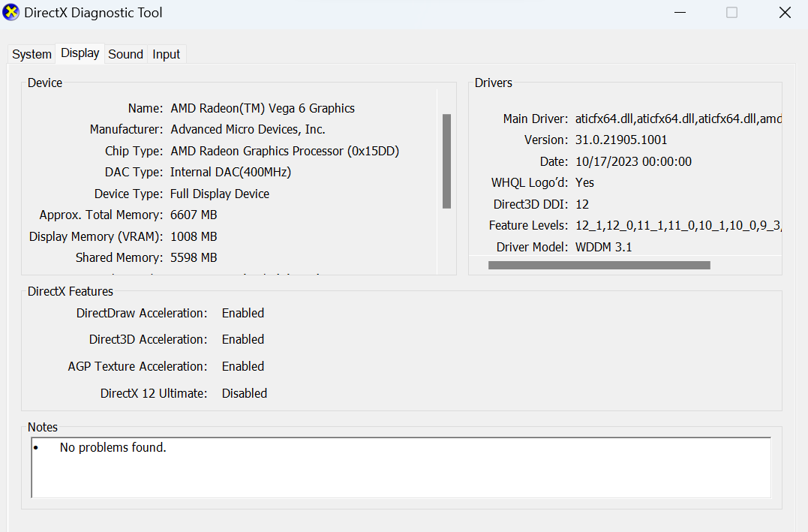The image size is (808, 532).
Task: Click the Device panel vertical scrollbar thumb
Action: tap(447, 161)
